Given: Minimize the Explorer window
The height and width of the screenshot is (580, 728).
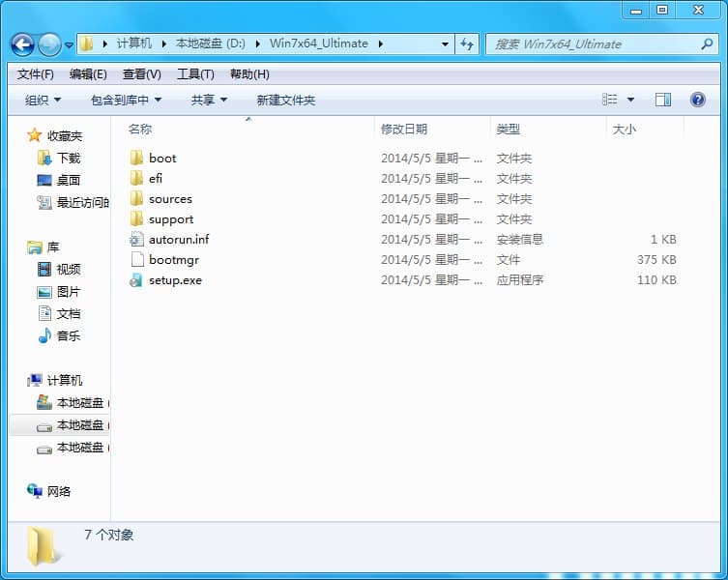Looking at the screenshot, I should [635, 11].
